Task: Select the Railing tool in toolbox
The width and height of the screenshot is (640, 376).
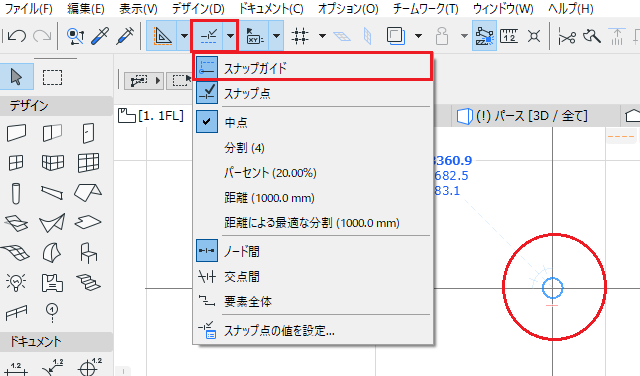Action: click(16, 313)
